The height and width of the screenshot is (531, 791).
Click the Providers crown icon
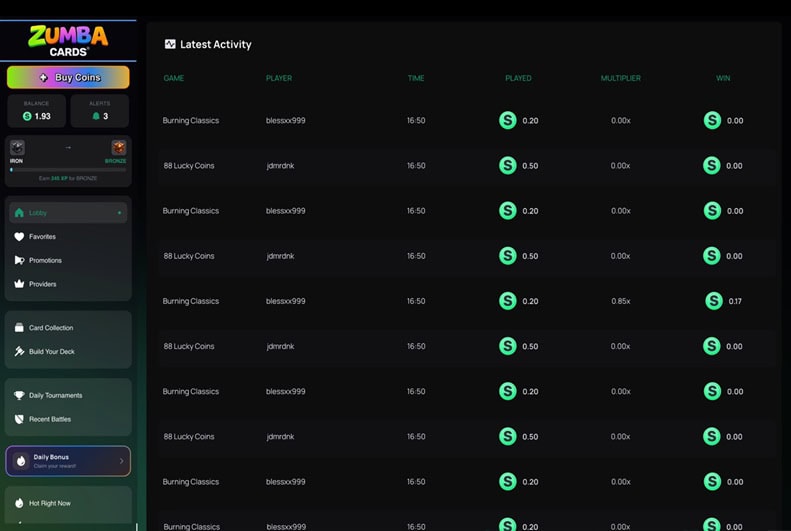point(19,283)
